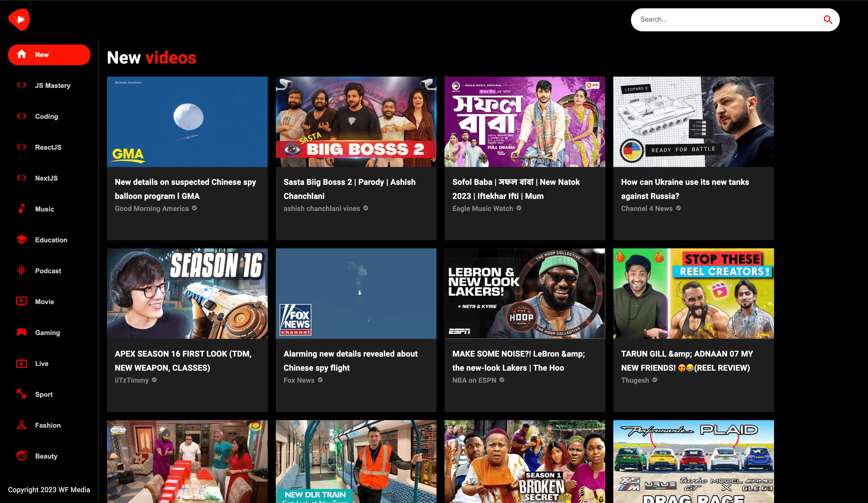
Task: Click the code brackets icon beside ReactJS
Action: tap(22, 147)
